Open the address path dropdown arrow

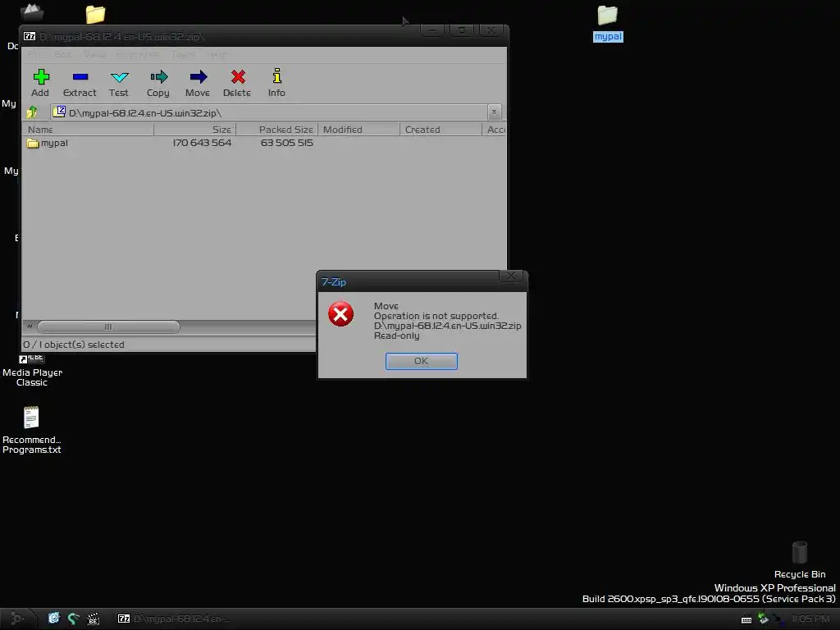click(x=494, y=112)
